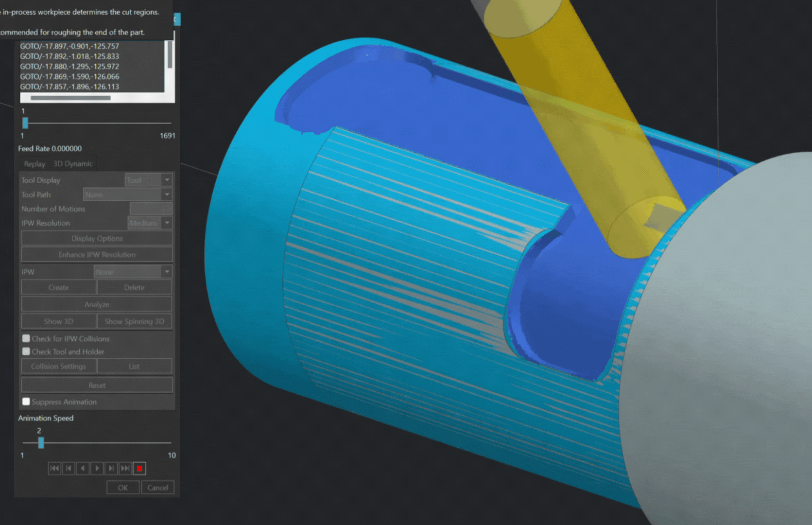Screen dimensions: 812x525
Task: Expand the IPW Resolution dropdown
Action: click(x=167, y=223)
